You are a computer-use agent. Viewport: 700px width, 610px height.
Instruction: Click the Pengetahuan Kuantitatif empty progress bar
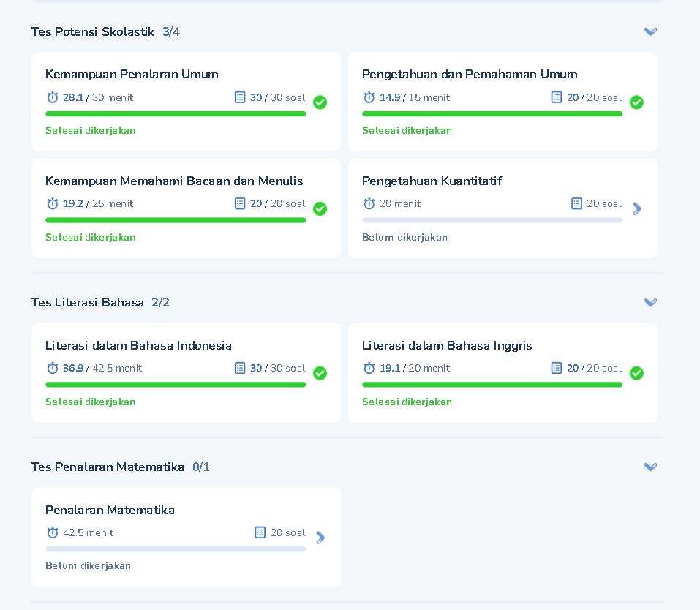492,220
